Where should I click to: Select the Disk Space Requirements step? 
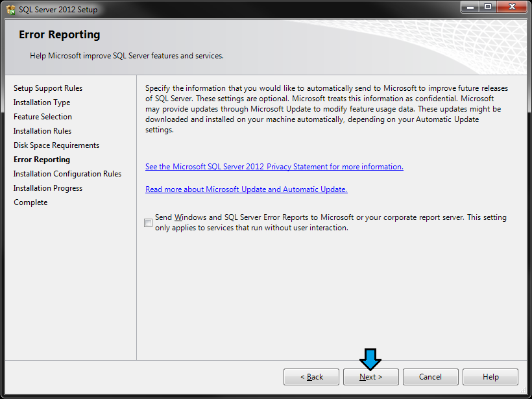pos(56,145)
